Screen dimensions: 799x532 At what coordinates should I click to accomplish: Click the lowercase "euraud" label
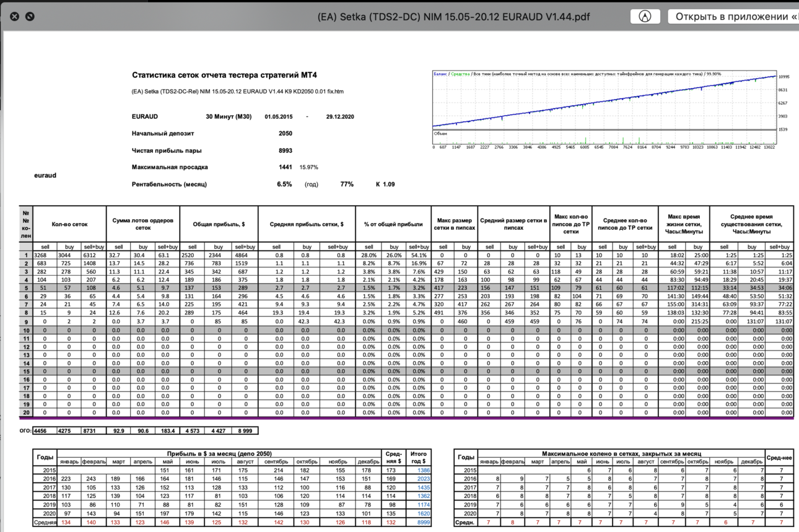pyautogui.click(x=45, y=175)
